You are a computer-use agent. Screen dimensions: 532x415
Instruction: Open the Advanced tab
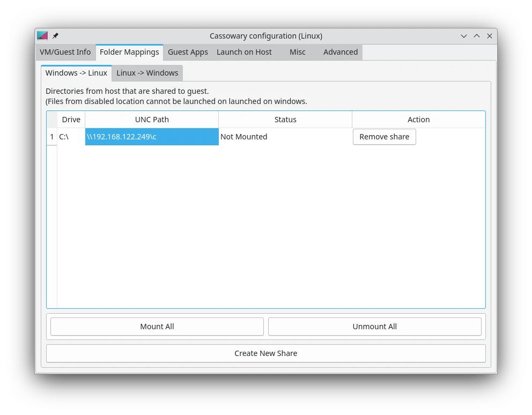pos(340,52)
